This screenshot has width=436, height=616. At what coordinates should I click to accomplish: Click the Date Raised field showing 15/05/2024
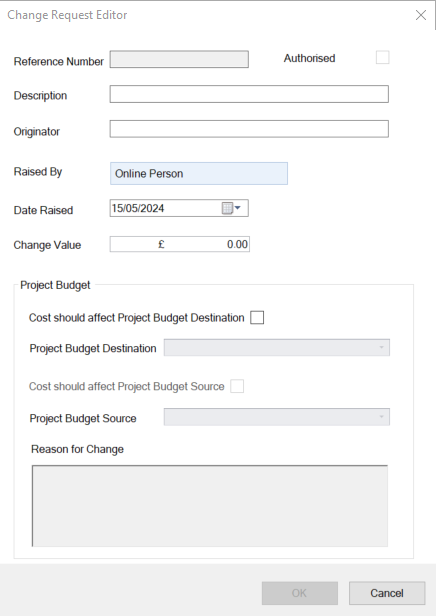pos(179,208)
